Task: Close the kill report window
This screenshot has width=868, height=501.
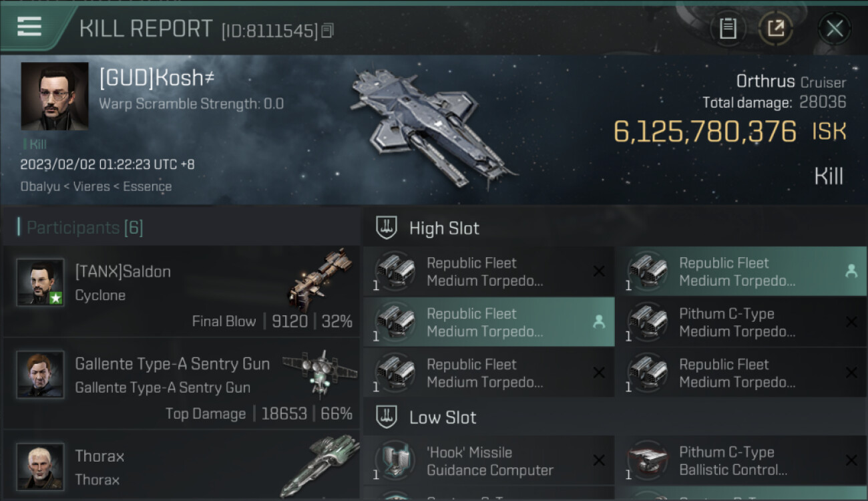Action: tap(835, 28)
